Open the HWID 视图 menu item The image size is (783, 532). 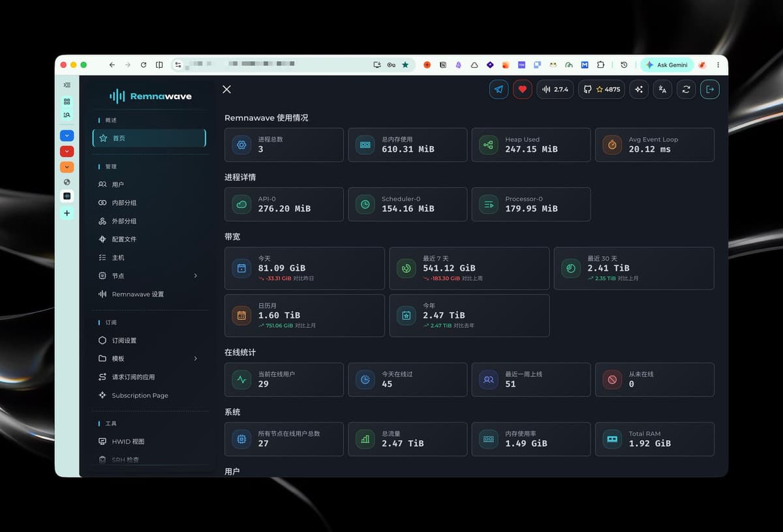[x=149, y=441]
